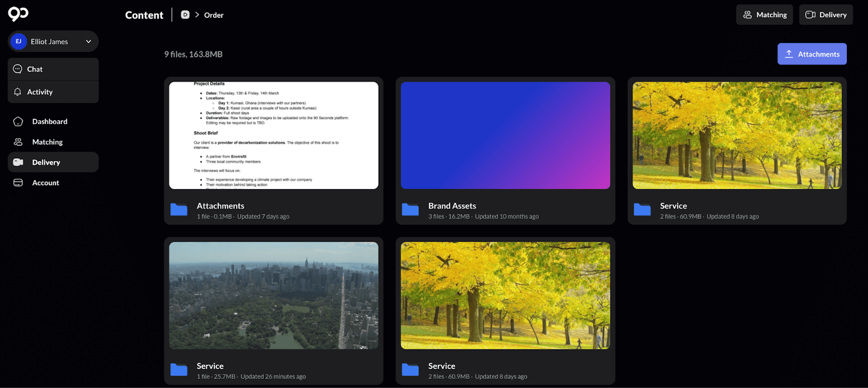
Task: Open the Service folder updated 26 minutes ago
Action: click(x=210, y=366)
